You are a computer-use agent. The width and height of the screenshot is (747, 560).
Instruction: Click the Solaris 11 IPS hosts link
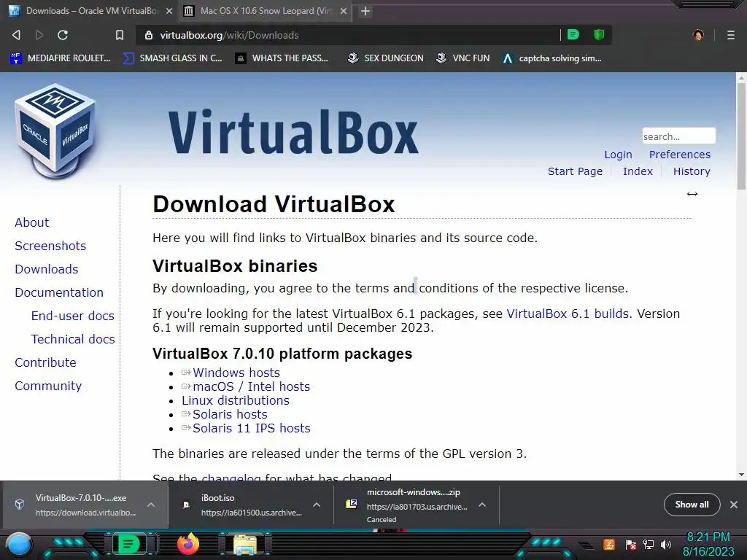coord(251,428)
